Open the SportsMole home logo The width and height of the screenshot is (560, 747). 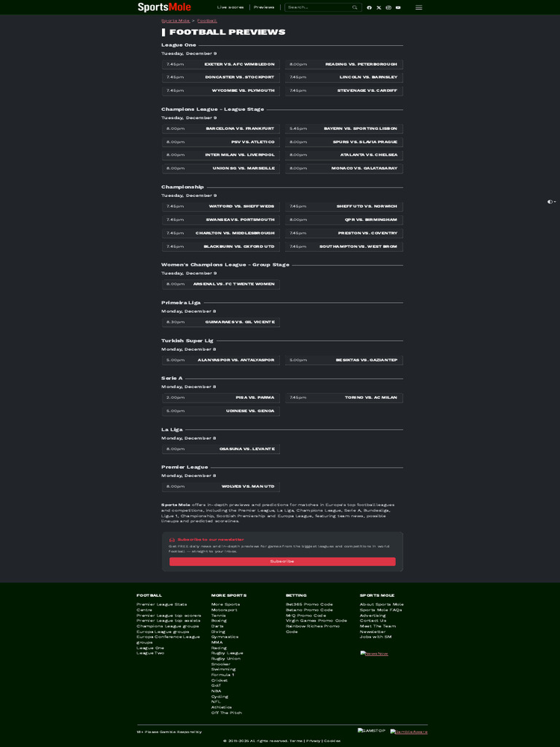(x=164, y=7)
